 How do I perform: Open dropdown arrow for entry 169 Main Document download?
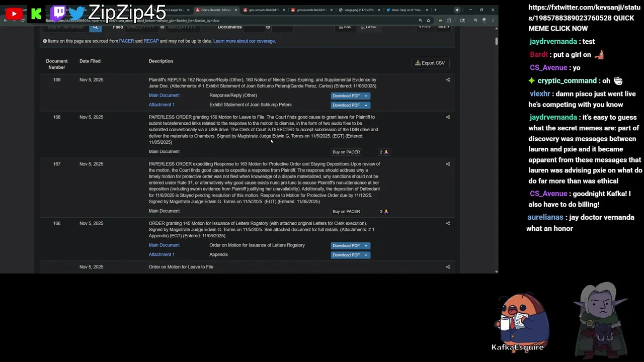click(366, 96)
